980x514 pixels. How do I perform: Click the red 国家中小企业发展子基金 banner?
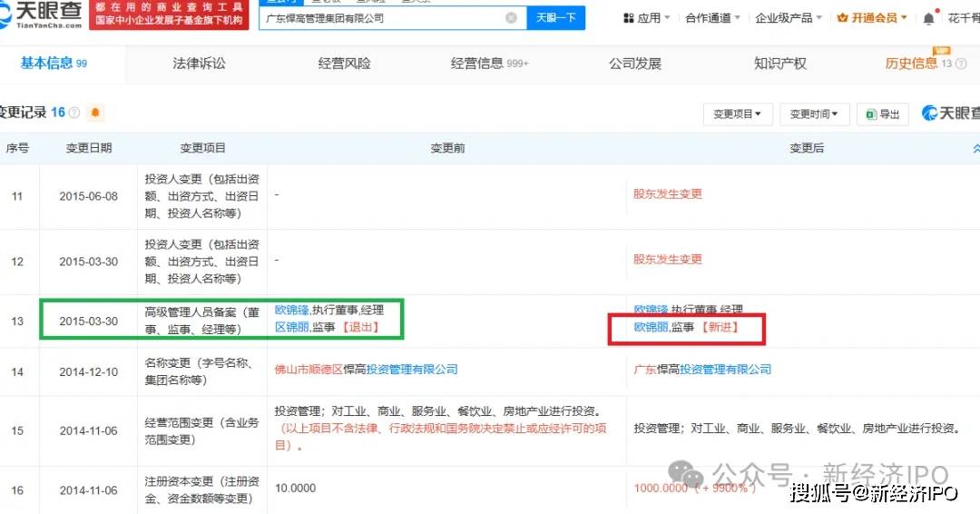click(x=169, y=15)
